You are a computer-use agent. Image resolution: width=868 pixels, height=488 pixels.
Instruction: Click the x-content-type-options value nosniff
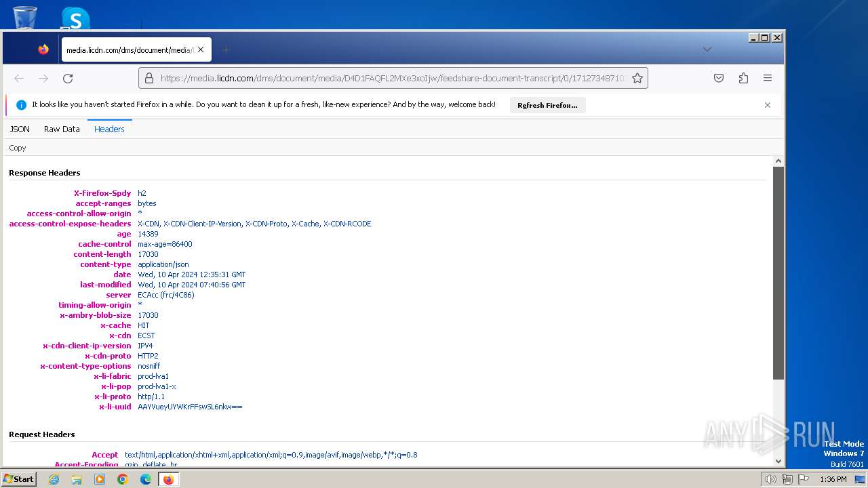(x=149, y=366)
